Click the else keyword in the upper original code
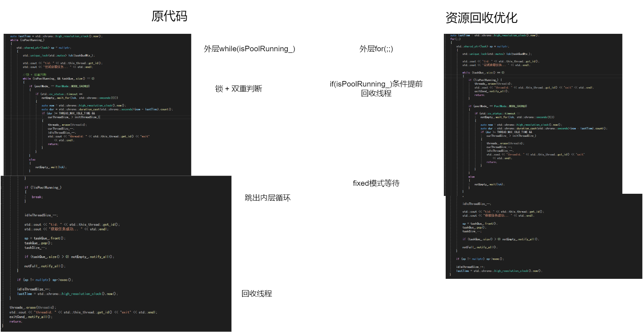The height and width of the screenshot is (333, 644). tap(32, 160)
